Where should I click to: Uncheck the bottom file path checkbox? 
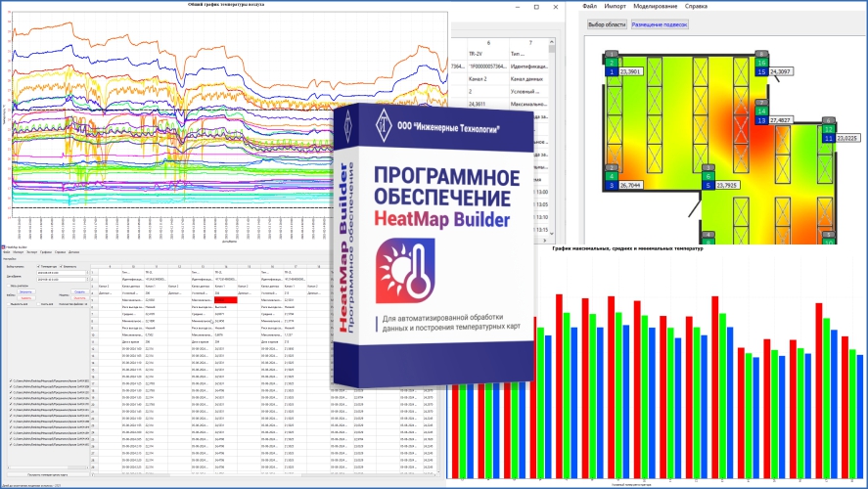pyautogui.click(x=11, y=445)
